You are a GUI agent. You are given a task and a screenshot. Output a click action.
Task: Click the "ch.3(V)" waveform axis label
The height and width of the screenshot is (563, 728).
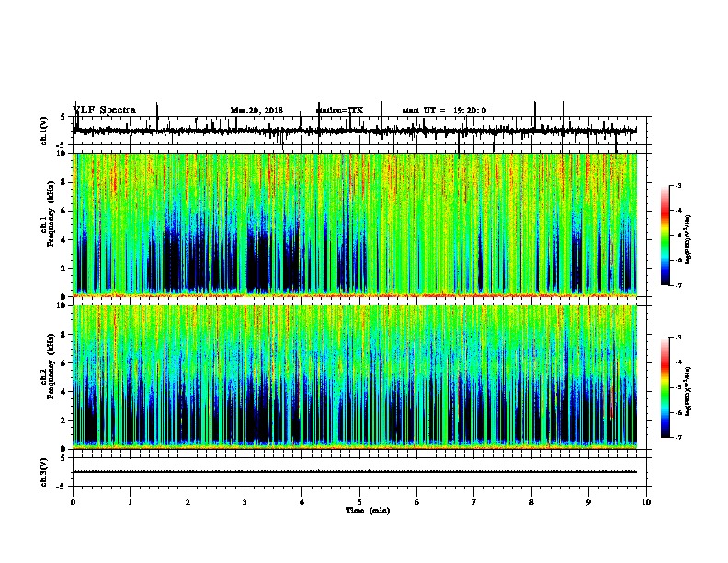point(44,472)
